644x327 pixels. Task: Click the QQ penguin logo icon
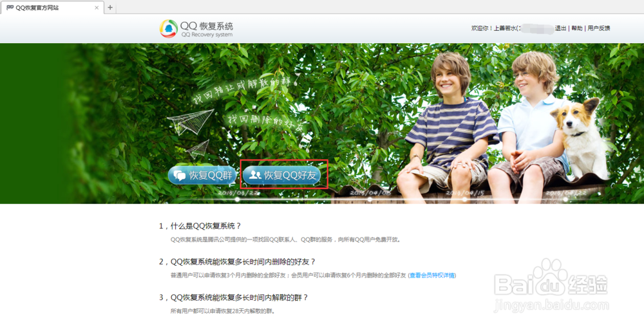[168, 28]
